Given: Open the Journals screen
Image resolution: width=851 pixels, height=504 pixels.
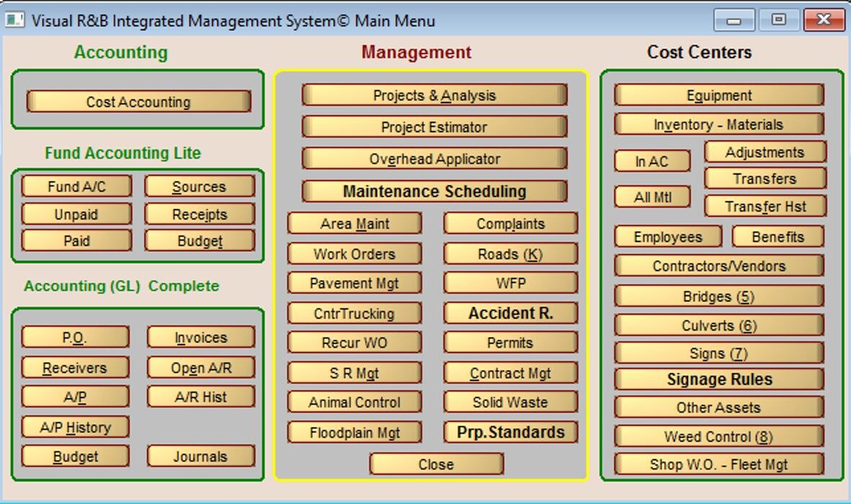Looking at the screenshot, I should click(x=200, y=456).
